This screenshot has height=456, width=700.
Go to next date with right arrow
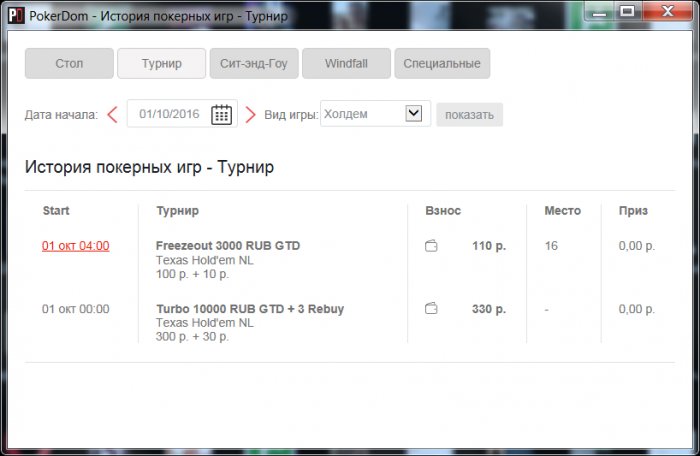[250, 115]
